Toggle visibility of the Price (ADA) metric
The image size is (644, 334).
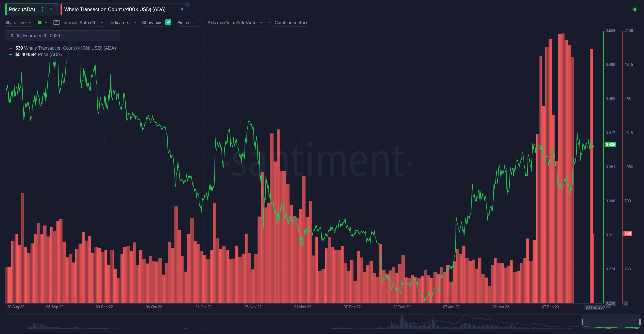(x=6, y=9)
